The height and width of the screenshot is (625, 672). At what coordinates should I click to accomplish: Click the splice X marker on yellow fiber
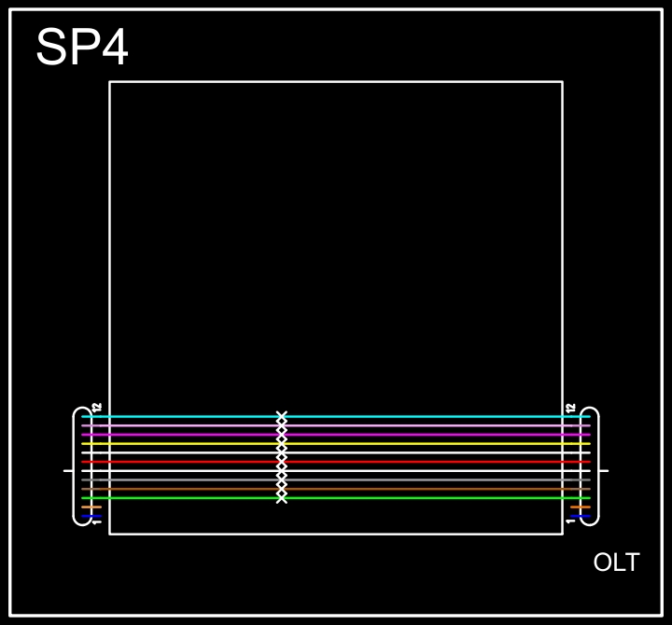(x=282, y=444)
